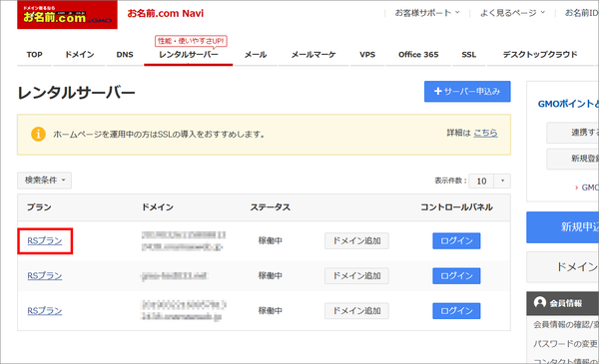The height and width of the screenshot is (364, 599).
Task: Open the first RSプラン link in the red box
Action: (x=45, y=240)
